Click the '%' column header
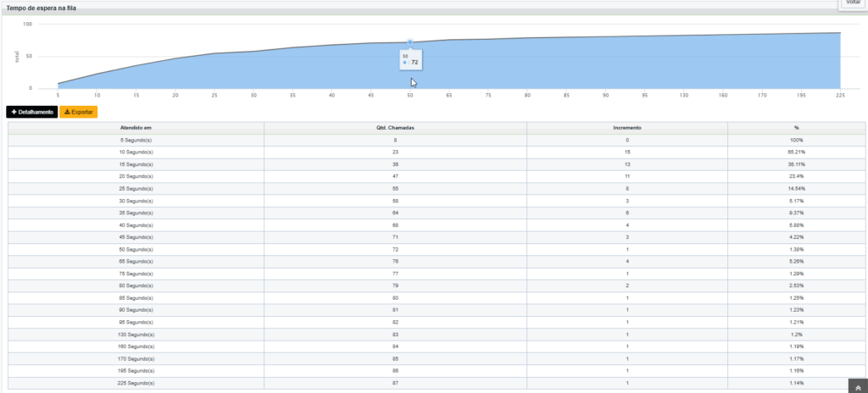 click(797, 128)
